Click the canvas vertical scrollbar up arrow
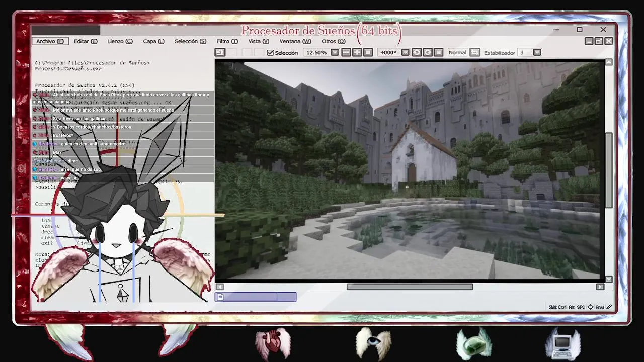The height and width of the screenshot is (362, 644). coord(609,62)
